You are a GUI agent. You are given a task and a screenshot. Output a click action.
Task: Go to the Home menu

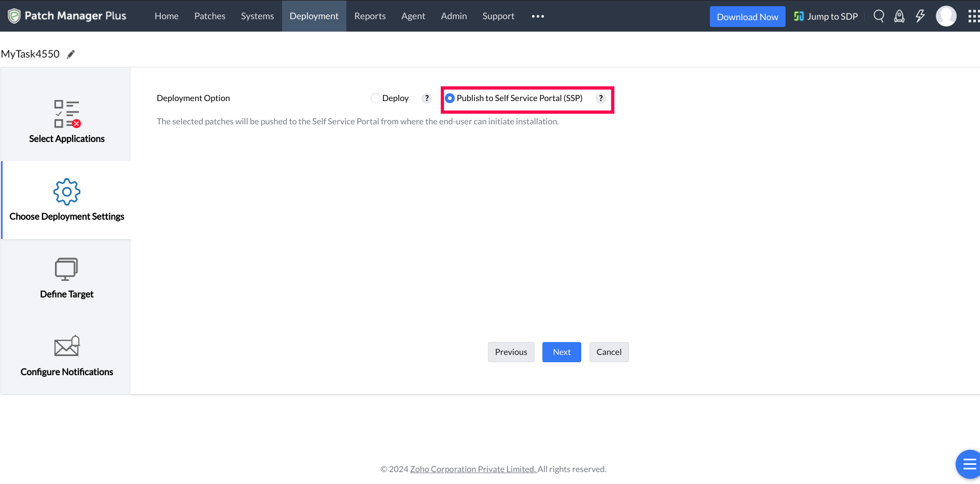point(166,16)
